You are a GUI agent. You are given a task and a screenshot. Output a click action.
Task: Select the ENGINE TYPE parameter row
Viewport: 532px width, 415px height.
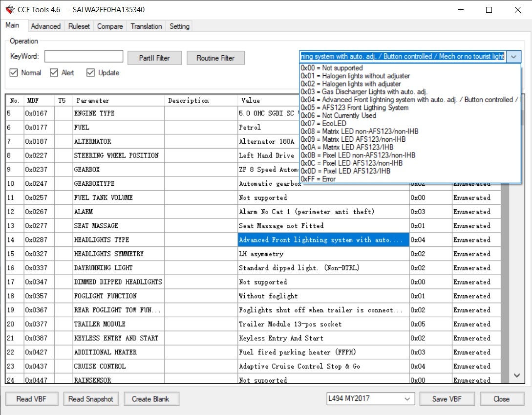(x=118, y=113)
